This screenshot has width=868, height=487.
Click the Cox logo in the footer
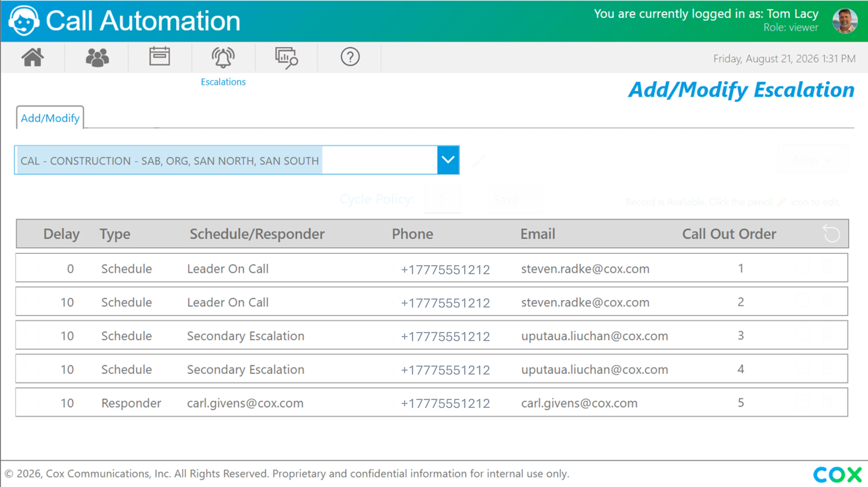tap(837, 475)
